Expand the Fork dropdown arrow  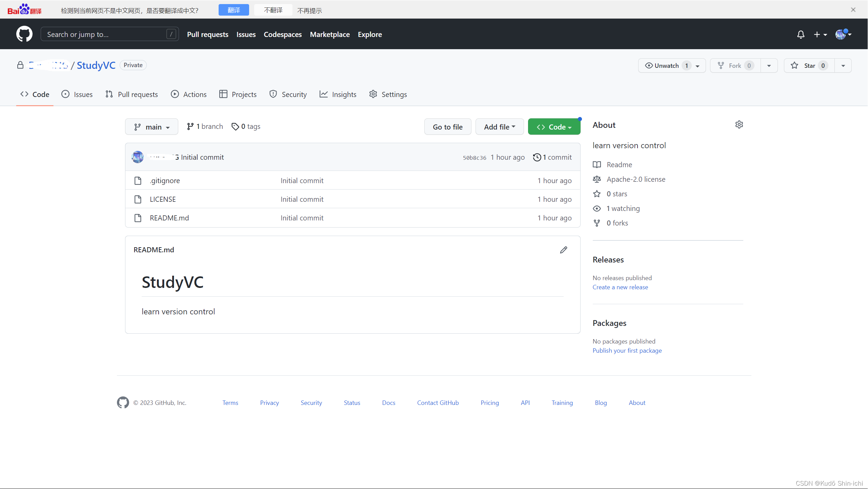(769, 65)
